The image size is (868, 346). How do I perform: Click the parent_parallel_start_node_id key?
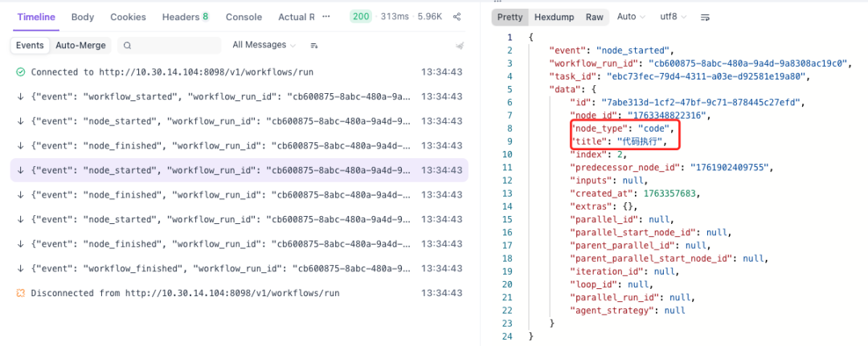(652, 258)
